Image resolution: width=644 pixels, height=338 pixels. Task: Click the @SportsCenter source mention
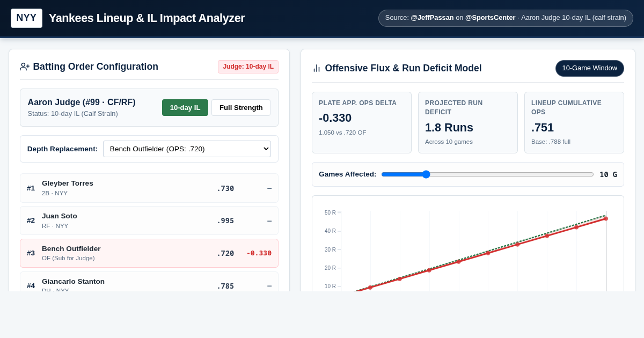point(491,18)
